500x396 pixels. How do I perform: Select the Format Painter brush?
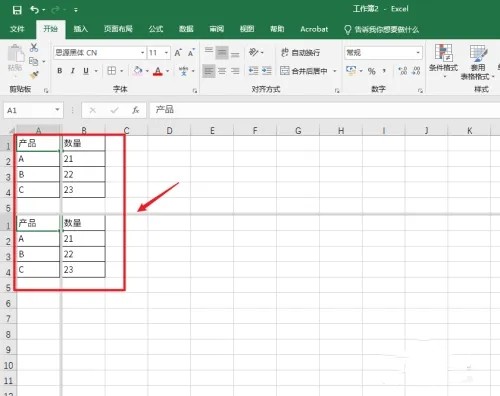(x=34, y=75)
